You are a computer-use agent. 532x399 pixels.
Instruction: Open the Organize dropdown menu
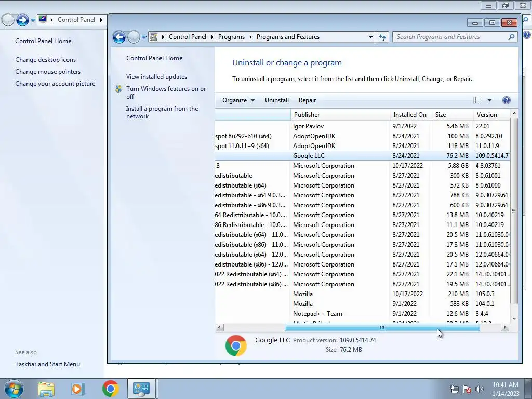click(238, 100)
